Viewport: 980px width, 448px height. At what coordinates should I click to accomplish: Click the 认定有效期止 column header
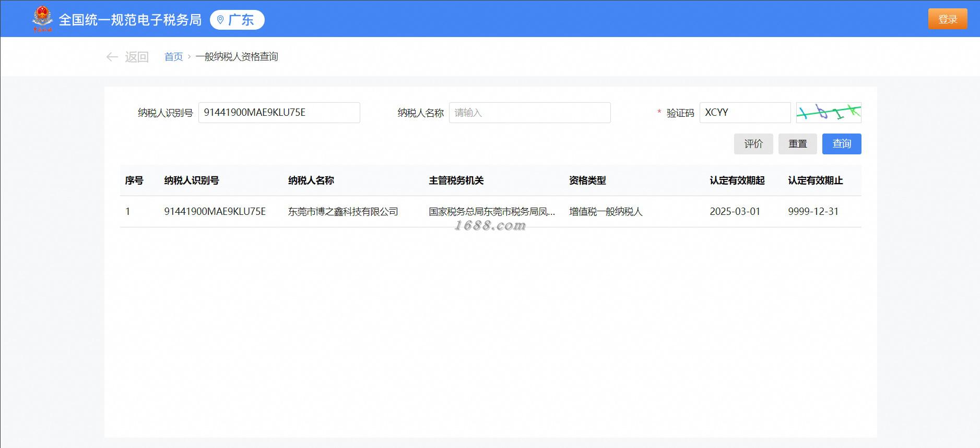[x=816, y=180]
